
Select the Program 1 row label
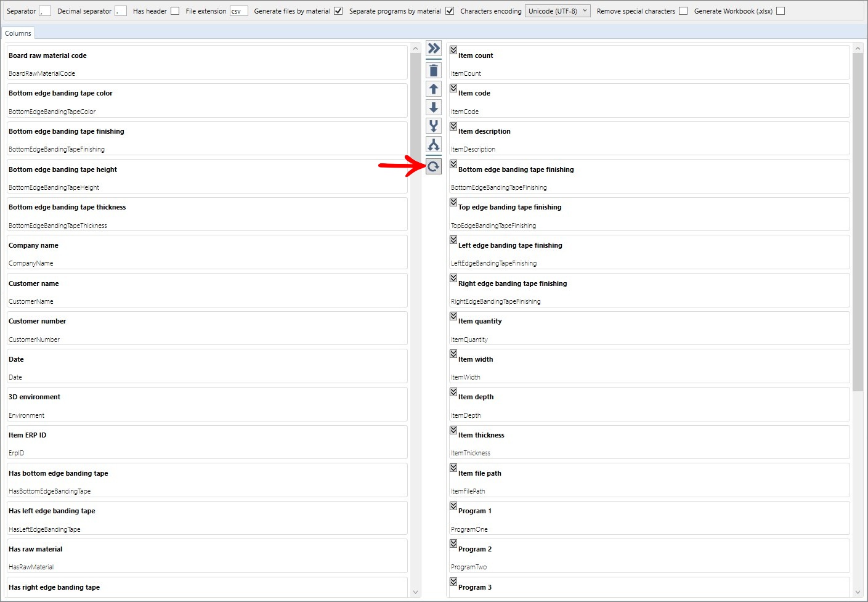(475, 511)
